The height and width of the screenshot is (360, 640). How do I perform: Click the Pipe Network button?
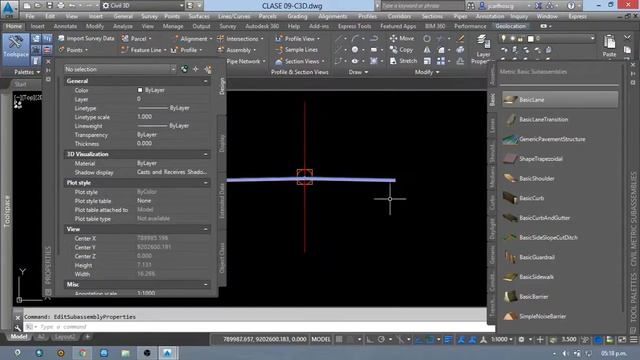(x=246, y=61)
